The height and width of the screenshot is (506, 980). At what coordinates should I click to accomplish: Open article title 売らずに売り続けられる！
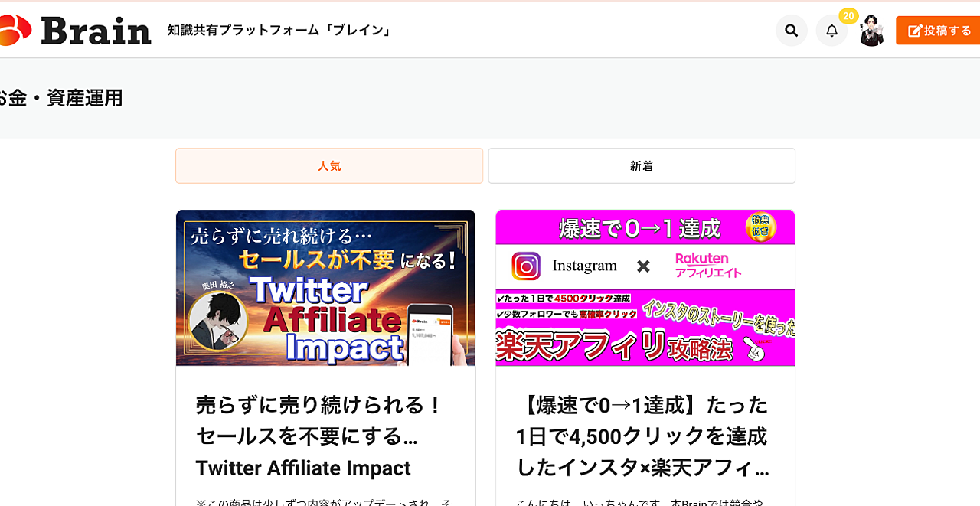(320, 436)
